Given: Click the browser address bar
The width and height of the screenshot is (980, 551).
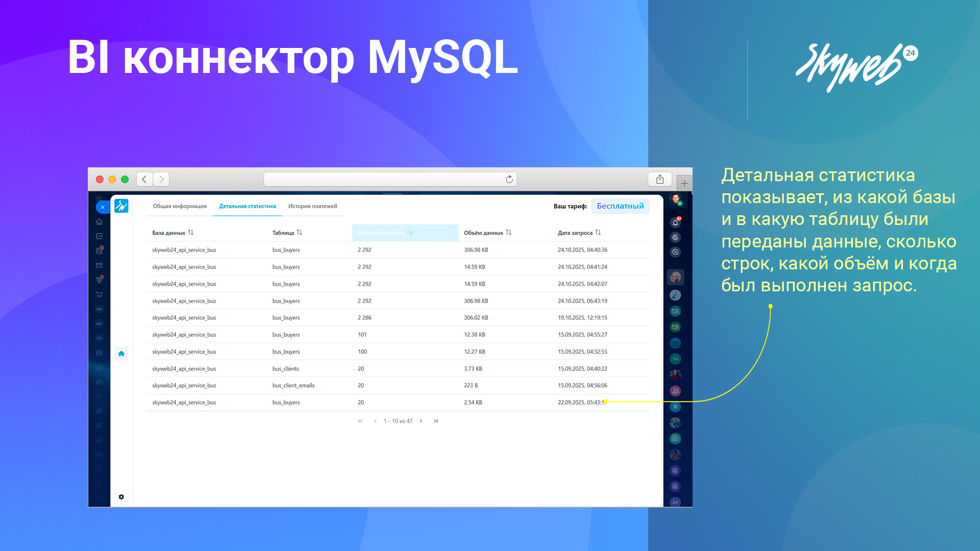Looking at the screenshot, I should [383, 179].
